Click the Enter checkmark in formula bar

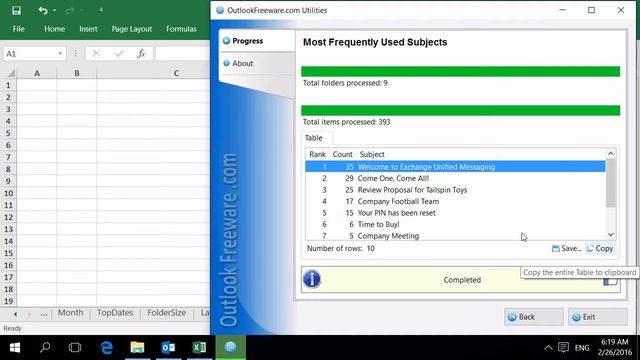click(119, 53)
